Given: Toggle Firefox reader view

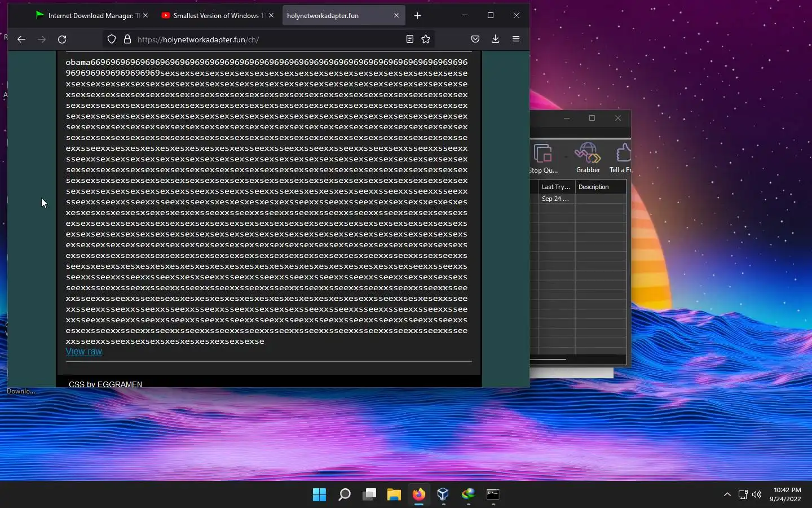Looking at the screenshot, I should pos(410,39).
